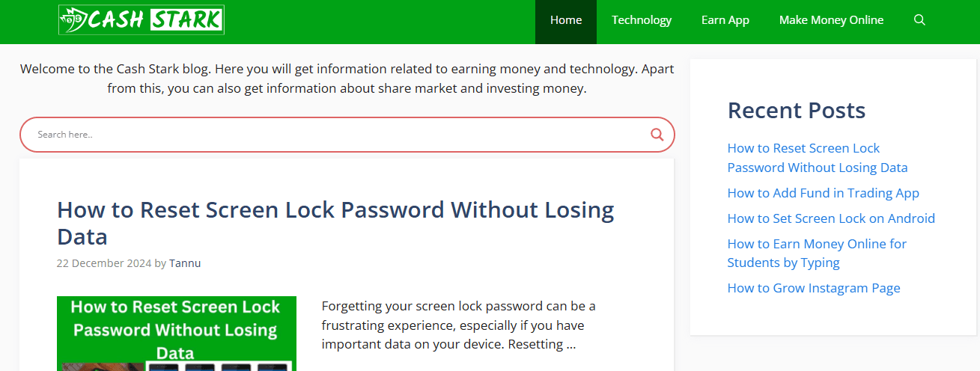Click the Cash Stark logo

pos(141,20)
